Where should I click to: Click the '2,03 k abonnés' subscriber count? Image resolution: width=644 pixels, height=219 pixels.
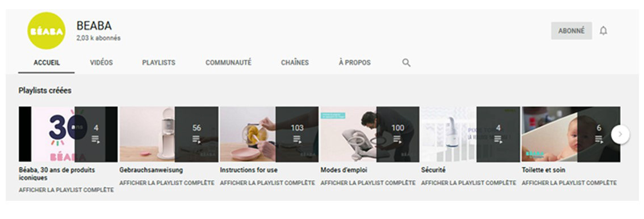coord(98,38)
